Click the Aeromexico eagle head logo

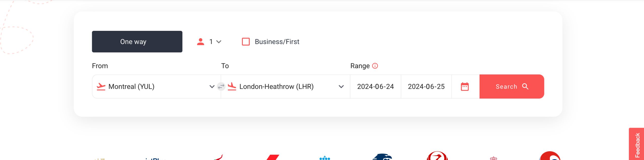[382, 157]
